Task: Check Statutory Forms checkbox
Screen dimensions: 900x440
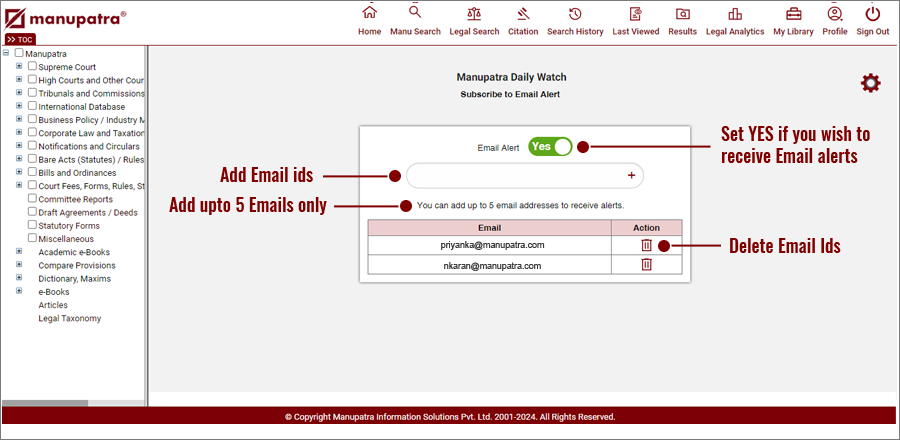Action: 32,224
